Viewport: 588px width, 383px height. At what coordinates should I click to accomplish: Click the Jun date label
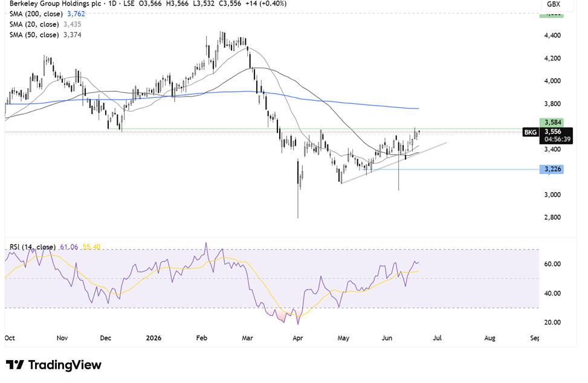(387, 338)
